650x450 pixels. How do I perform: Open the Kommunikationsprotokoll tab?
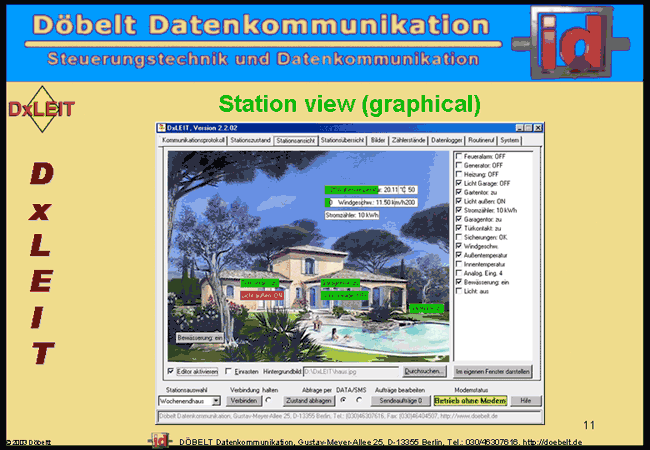point(193,140)
